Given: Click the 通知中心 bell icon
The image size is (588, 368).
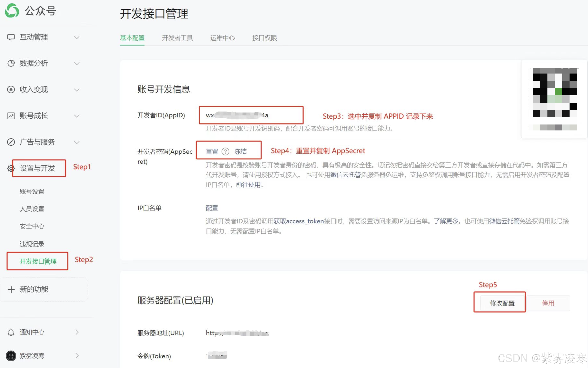Looking at the screenshot, I should tap(11, 332).
